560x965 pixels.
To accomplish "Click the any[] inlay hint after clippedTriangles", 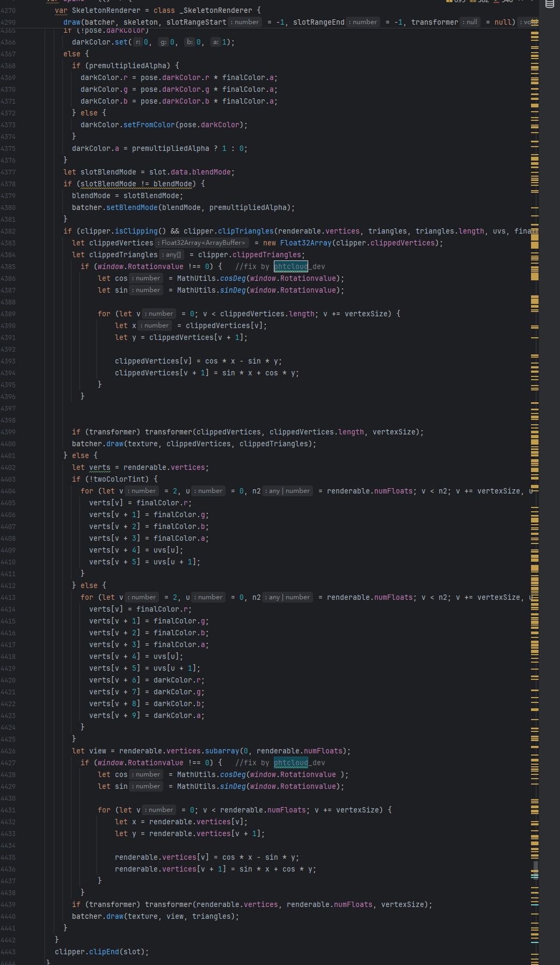I will (172, 255).
